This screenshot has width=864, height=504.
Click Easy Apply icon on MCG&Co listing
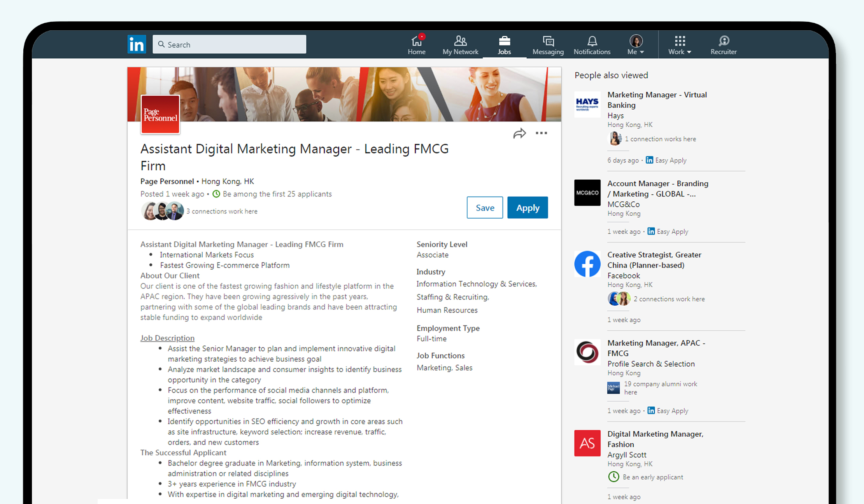click(x=651, y=231)
